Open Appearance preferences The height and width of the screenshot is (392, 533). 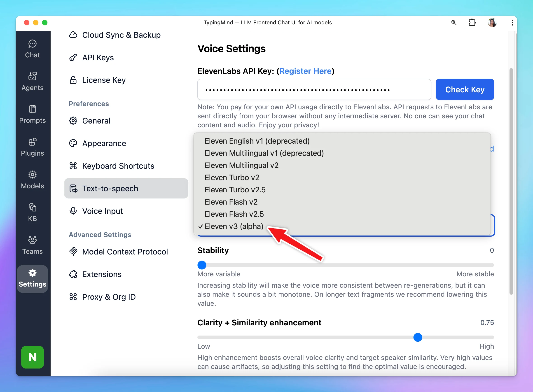pos(98,143)
